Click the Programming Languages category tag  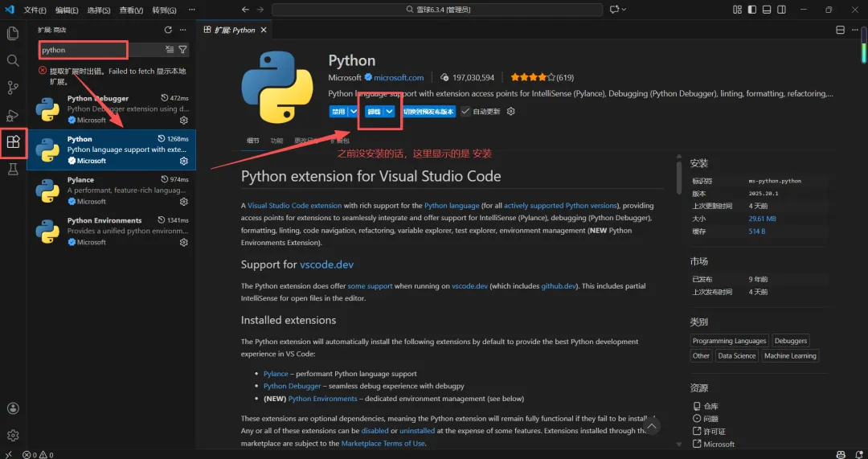[x=729, y=341]
